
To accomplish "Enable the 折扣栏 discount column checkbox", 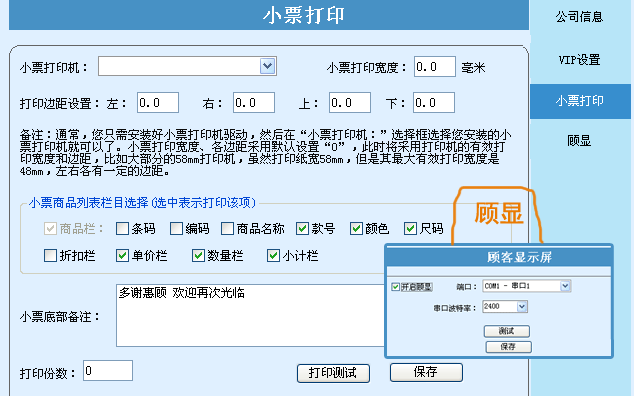I will point(50,256).
